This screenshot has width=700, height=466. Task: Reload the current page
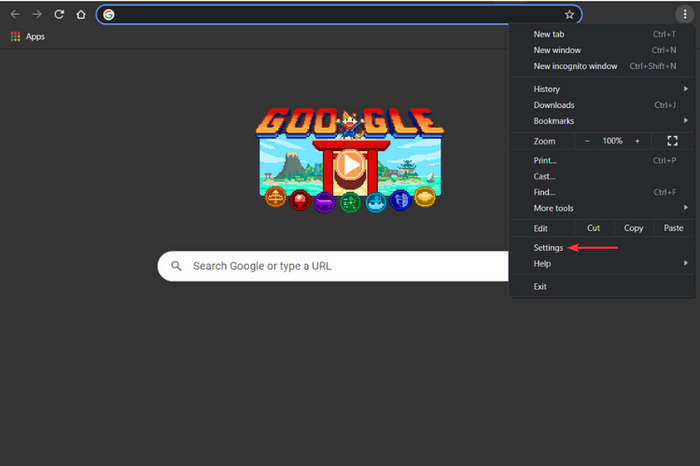click(59, 14)
